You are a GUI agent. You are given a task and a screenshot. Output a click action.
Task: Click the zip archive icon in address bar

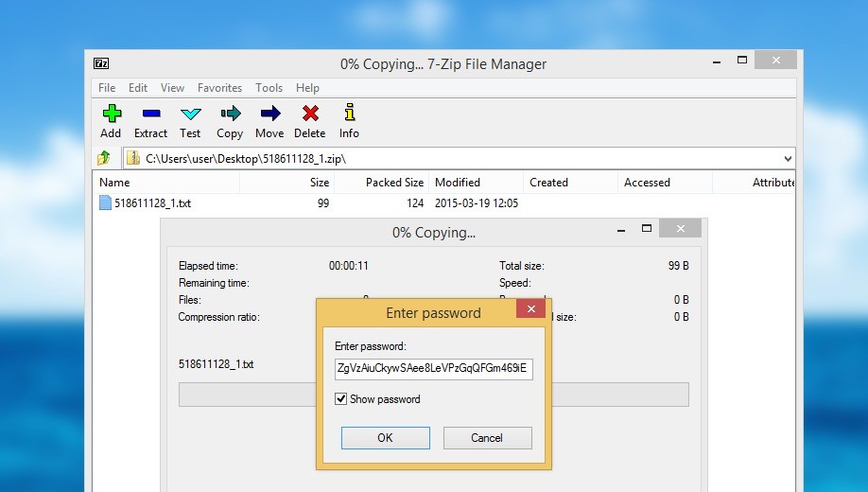pos(133,158)
